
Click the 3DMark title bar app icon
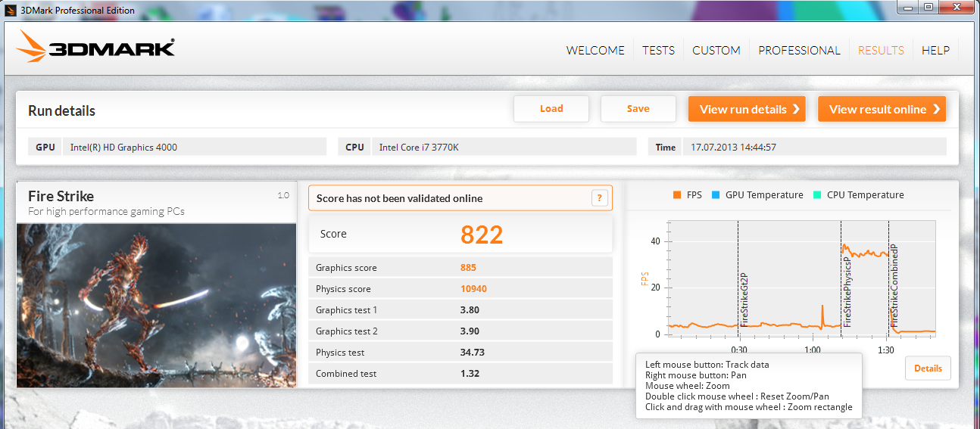coord(9,11)
